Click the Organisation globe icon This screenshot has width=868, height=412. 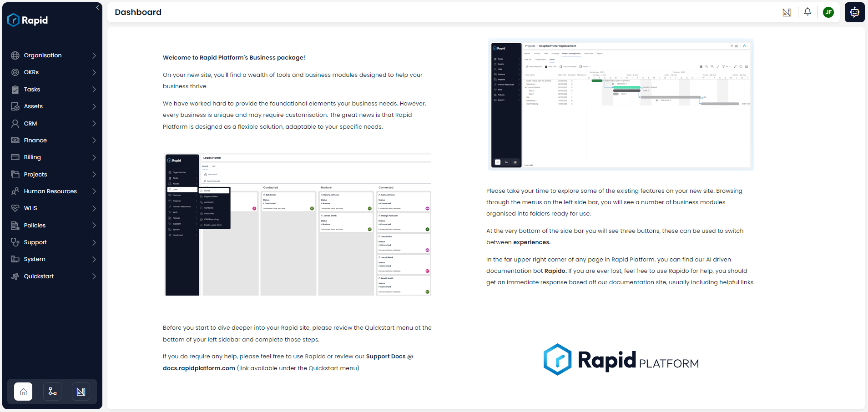pos(15,55)
